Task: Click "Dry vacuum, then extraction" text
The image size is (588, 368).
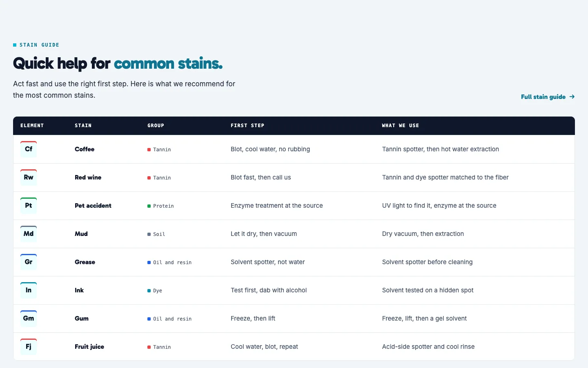Action: coord(423,234)
